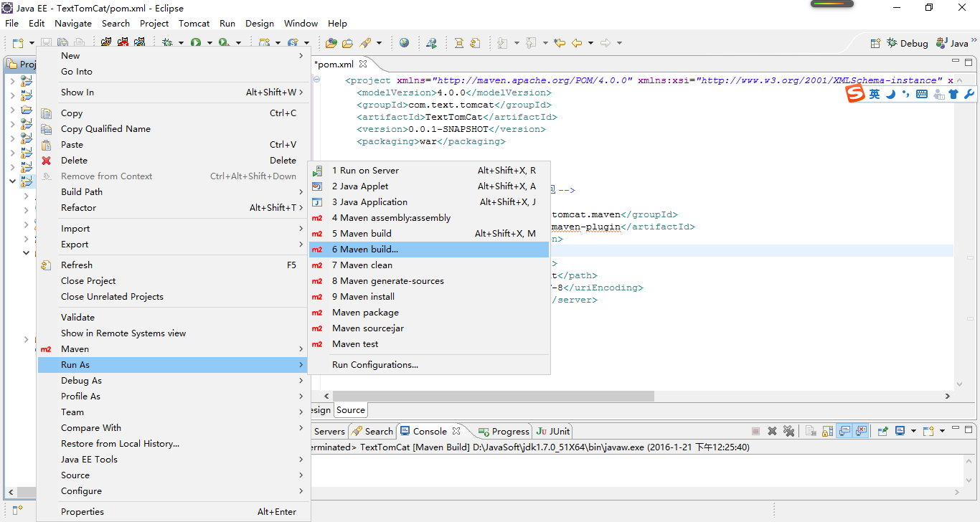
Task: Close the pom.xml editor tab
Action: point(363,64)
